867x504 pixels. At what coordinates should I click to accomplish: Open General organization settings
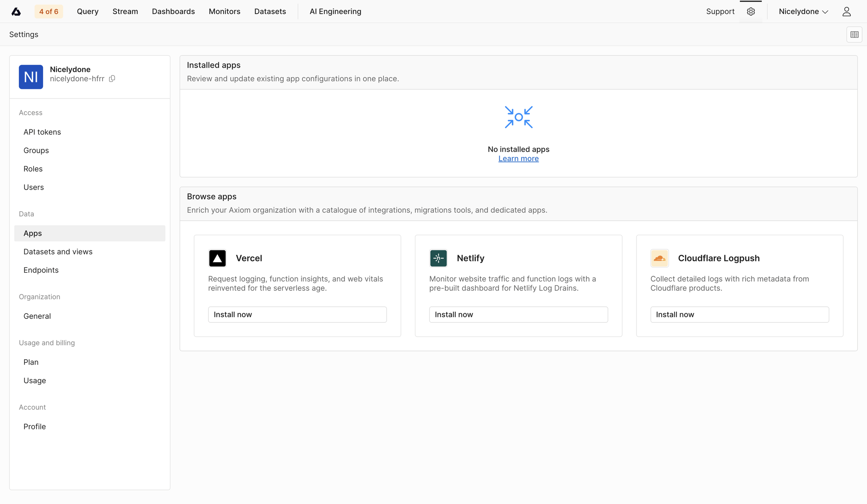pyautogui.click(x=90, y=316)
